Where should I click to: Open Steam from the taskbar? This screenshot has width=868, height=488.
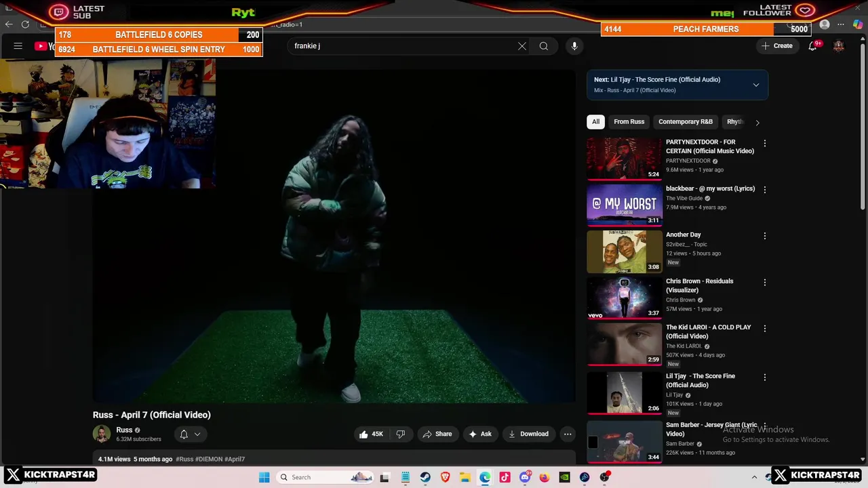click(x=425, y=477)
